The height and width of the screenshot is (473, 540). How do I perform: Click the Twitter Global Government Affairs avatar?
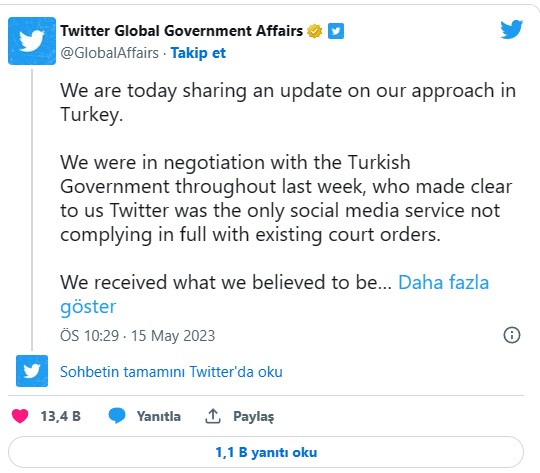(x=32, y=41)
